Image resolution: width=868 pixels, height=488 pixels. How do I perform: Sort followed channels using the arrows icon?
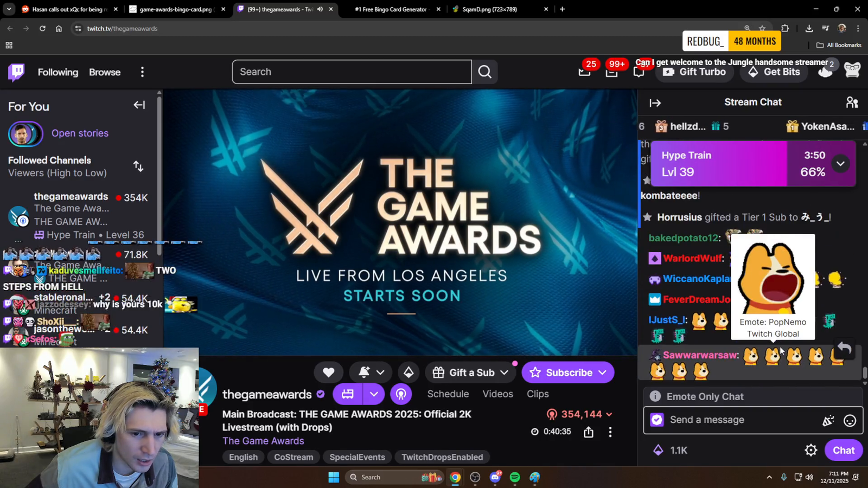(x=138, y=166)
